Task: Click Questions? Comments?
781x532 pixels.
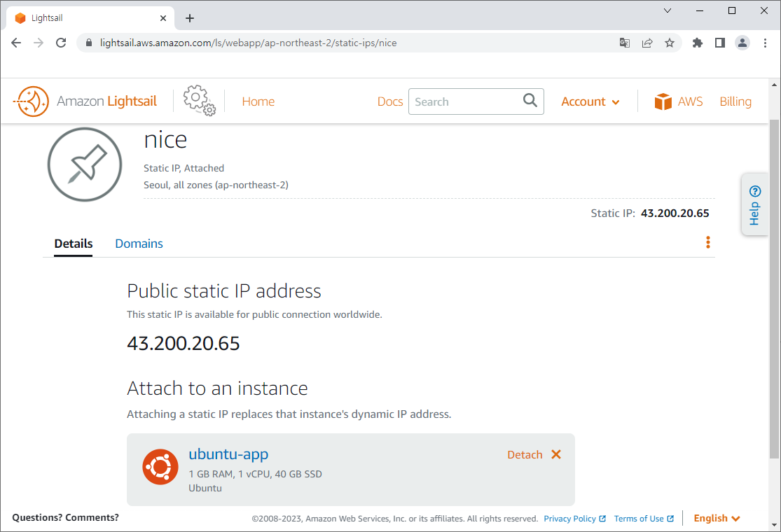Action: [x=65, y=517]
